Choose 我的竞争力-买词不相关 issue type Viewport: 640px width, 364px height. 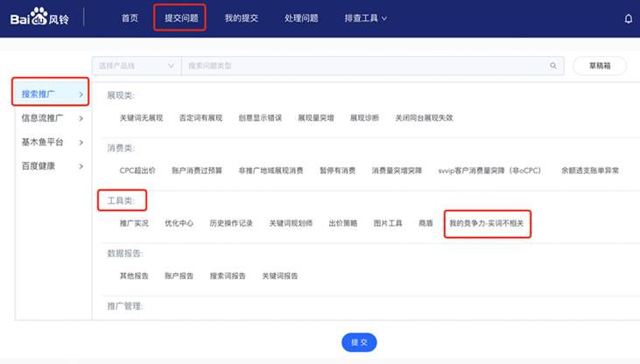[x=487, y=223]
